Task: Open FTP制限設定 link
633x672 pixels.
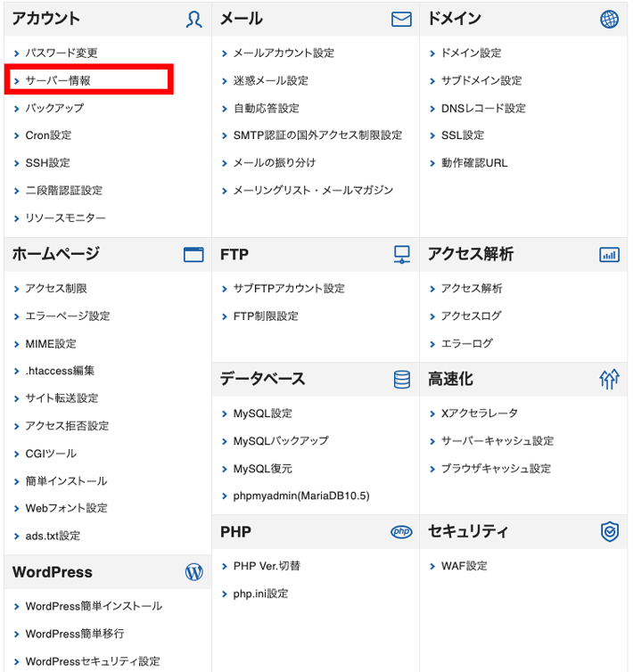Action: [266, 316]
